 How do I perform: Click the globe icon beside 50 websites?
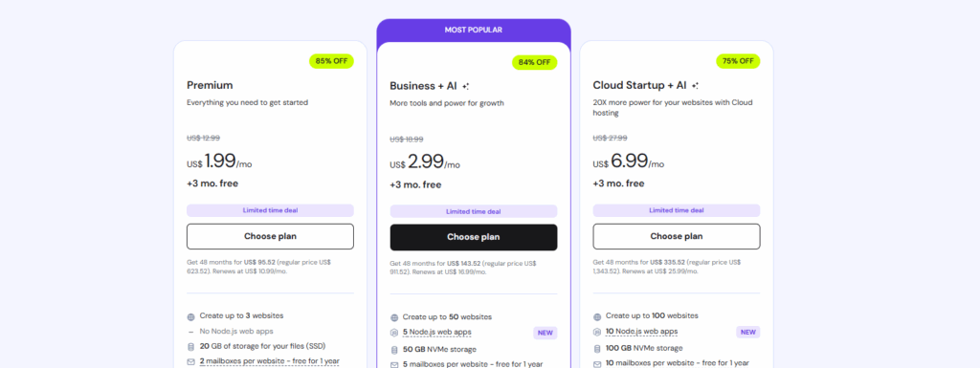[x=393, y=317]
